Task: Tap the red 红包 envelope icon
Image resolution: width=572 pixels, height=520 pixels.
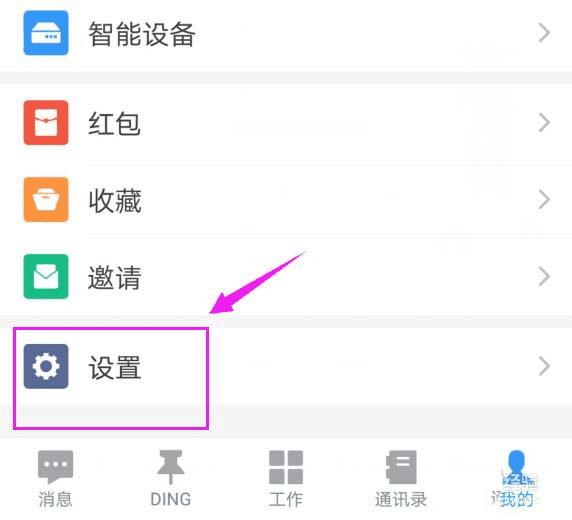Action: 46,123
